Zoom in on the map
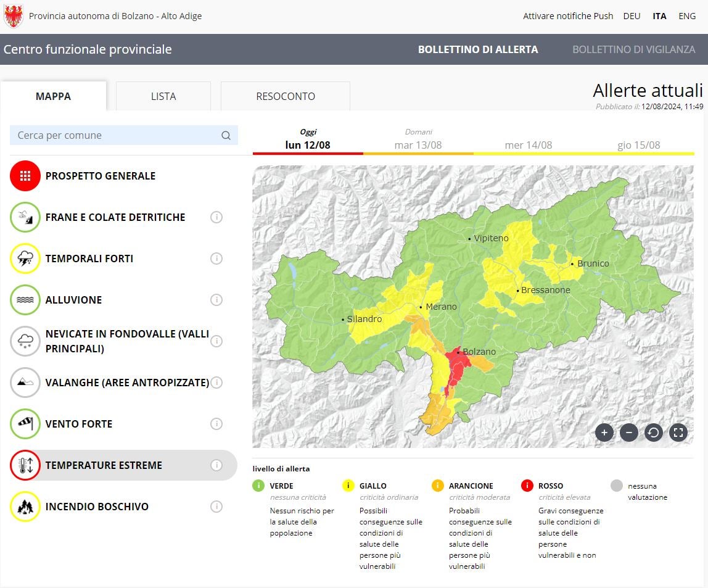 point(604,433)
